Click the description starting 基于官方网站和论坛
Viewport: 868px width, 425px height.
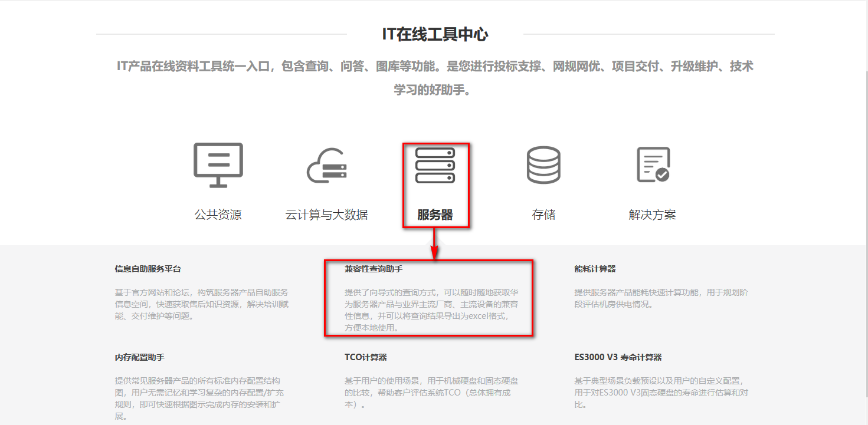pyautogui.click(x=202, y=304)
